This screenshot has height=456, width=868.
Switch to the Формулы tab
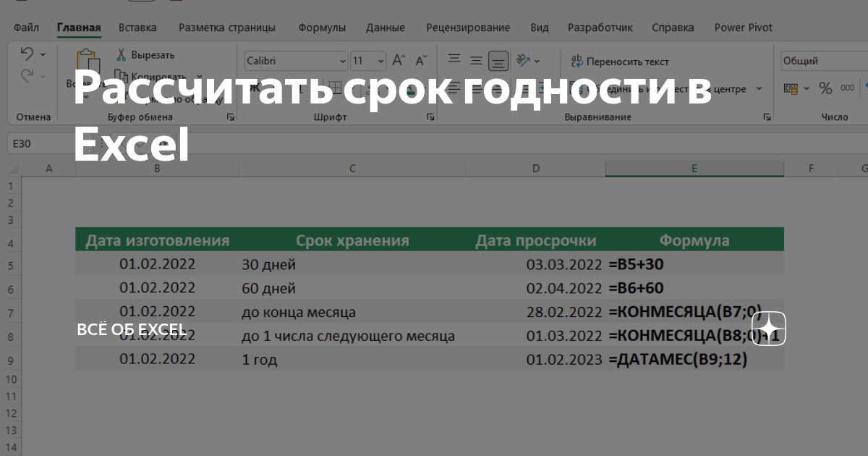tap(322, 28)
